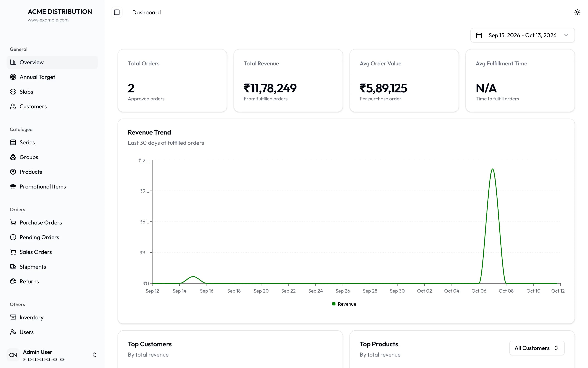The width and height of the screenshot is (588, 368).
Task: Click the ACME DISTRIBUTION title
Action: click(60, 12)
